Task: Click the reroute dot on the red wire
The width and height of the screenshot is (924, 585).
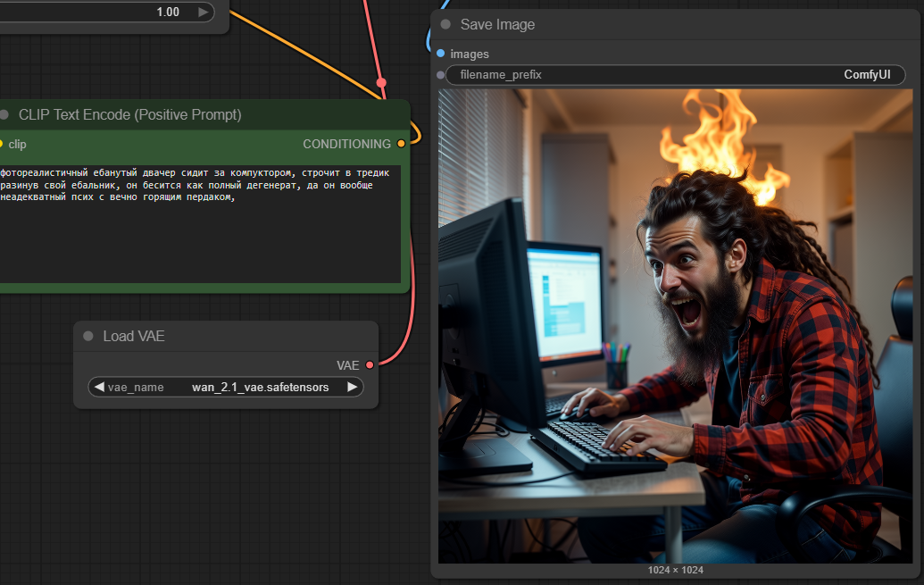Action: tap(381, 82)
